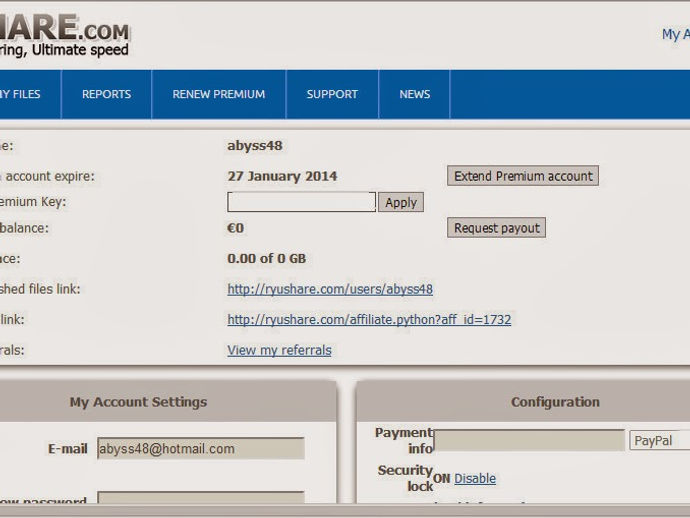690x518 pixels.
Task: Click the Configuration panel header
Action: coord(555,402)
